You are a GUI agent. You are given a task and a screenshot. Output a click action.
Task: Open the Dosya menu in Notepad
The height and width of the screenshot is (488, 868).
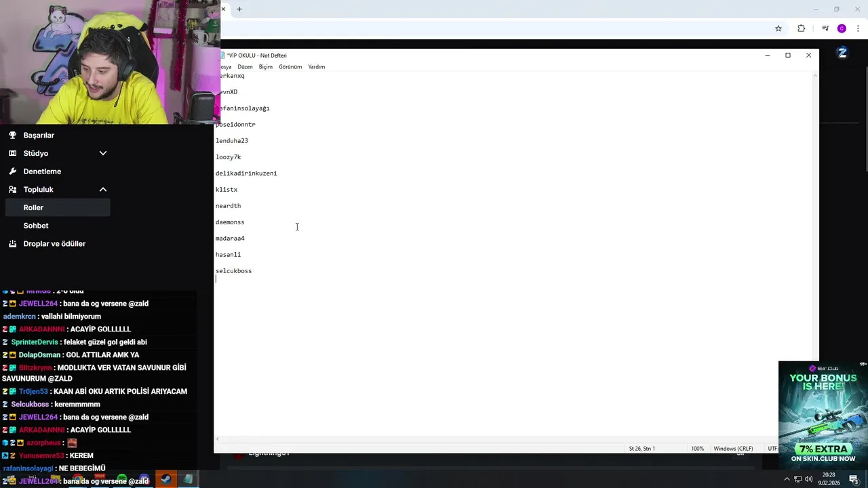point(224,67)
